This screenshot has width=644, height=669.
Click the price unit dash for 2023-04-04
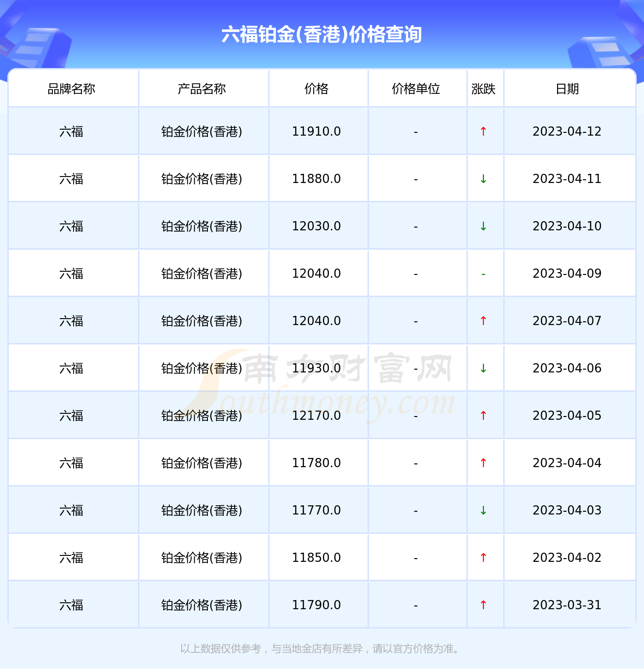pos(416,464)
